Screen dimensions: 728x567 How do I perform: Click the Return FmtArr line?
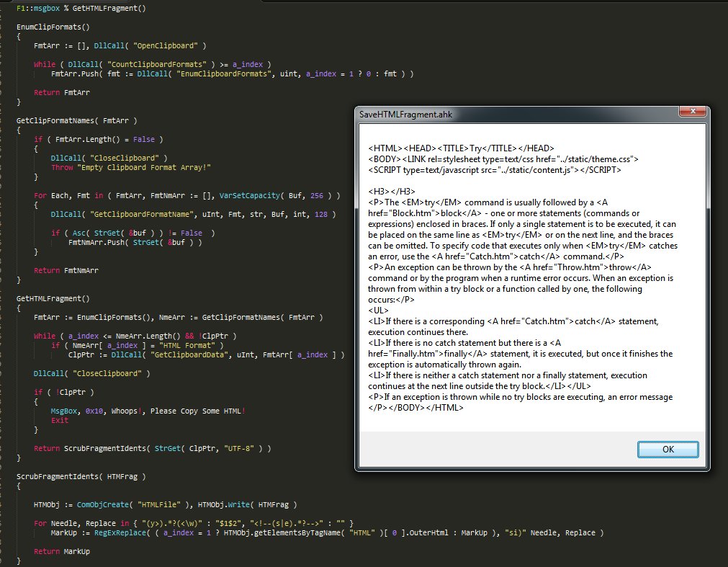pos(62,92)
